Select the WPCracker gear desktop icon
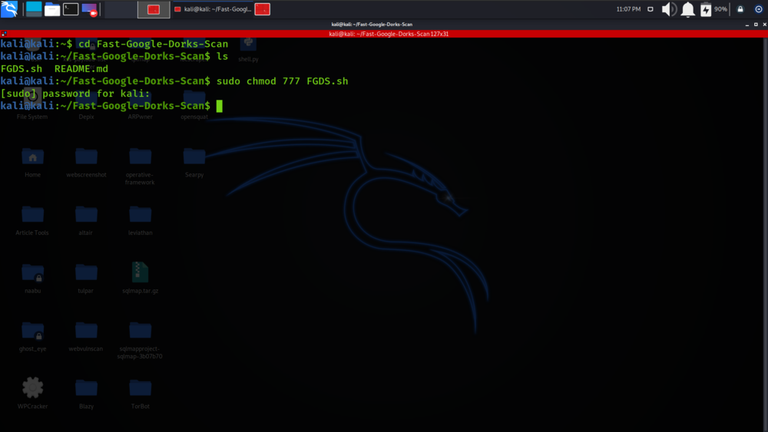Screen dimensions: 768x432 32,393
